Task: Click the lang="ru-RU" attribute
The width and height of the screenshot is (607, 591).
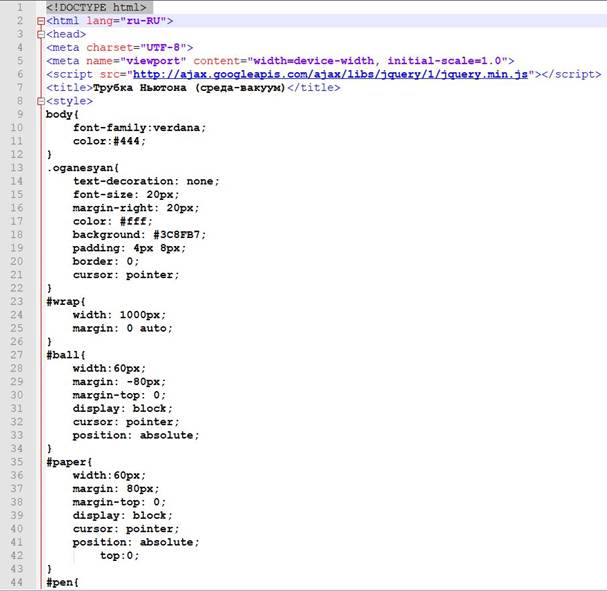Action: 126,21
